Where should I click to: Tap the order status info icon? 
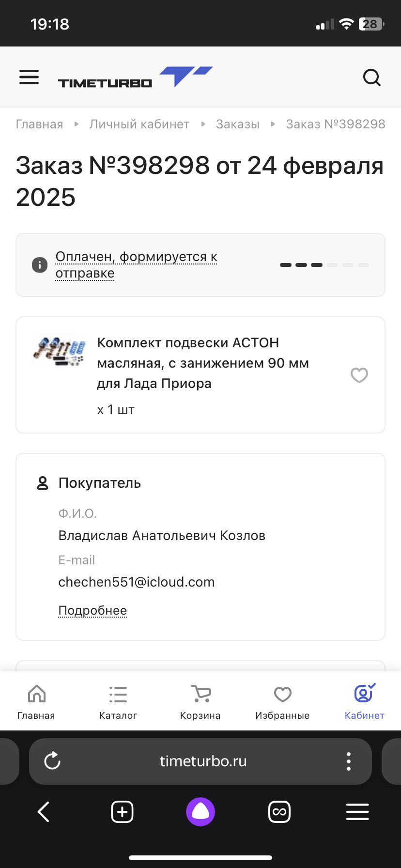[x=40, y=265]
